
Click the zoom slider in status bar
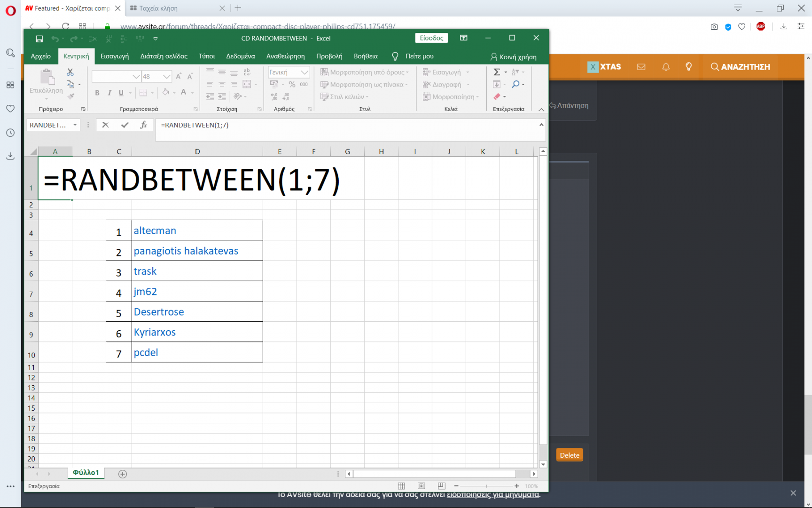pyautogui.click(x=486, y=486)
